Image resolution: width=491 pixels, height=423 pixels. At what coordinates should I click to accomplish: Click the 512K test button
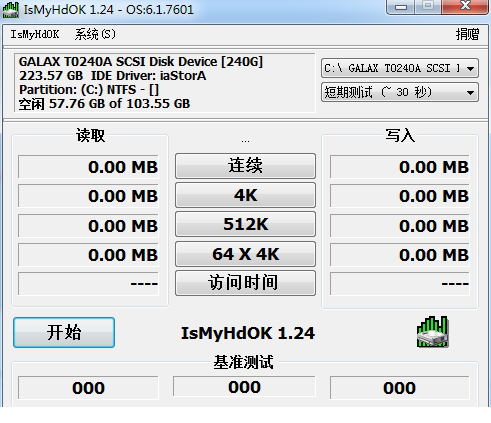[245, 224]
